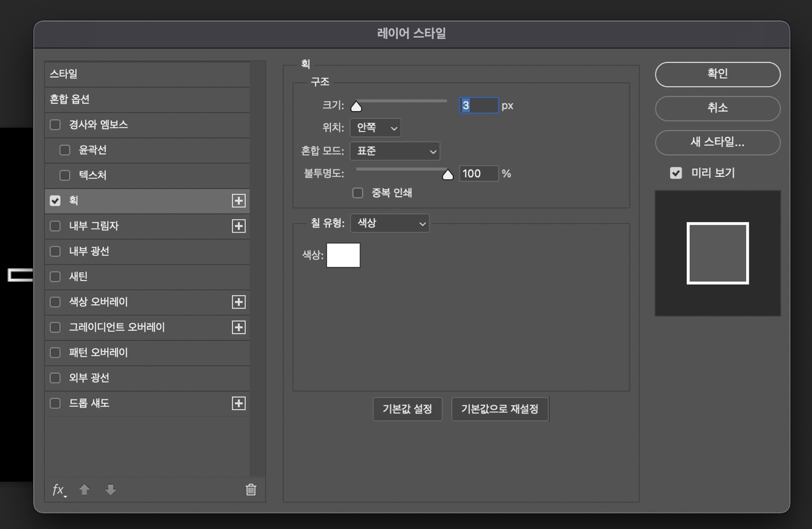Screen dimensions: 812x529
Task: Click plus icon next to 색상 오버레이
Action: (x=239, y=302)
